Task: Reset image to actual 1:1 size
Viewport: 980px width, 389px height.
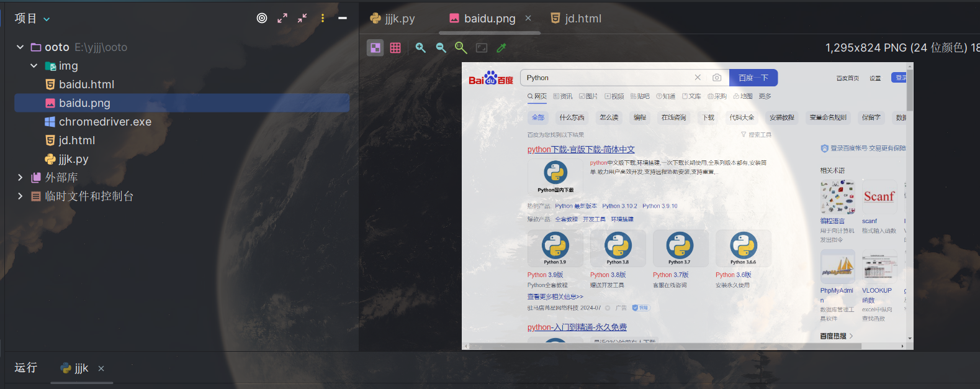Action: (461, 48)
